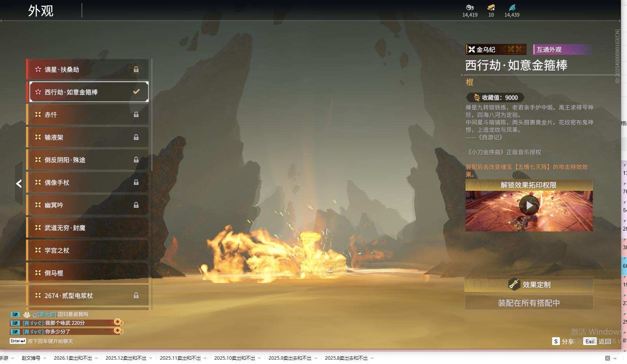Screen dimensions: 627x364
Task: Open dropdown arrow beside spreadsheet tab 2025.8卖出去和不出
Action: tap(372, 358)
